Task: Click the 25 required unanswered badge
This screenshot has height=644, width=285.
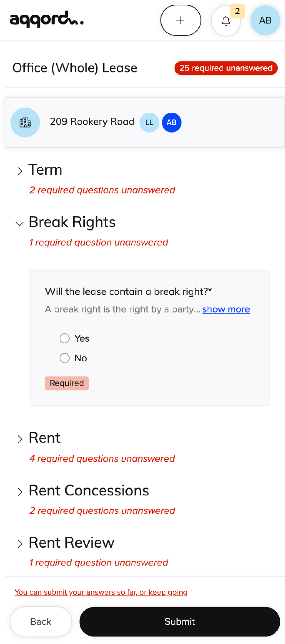Action: [226, 68]
